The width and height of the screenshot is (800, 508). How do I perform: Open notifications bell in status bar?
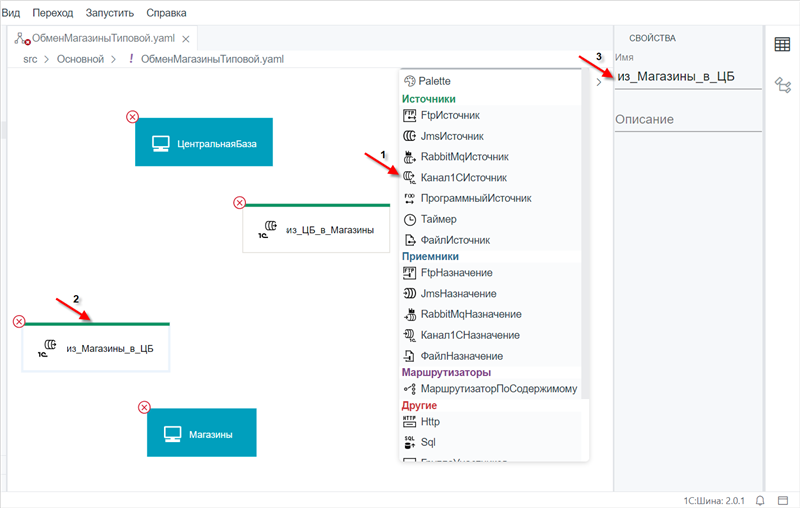coord(760,500)
